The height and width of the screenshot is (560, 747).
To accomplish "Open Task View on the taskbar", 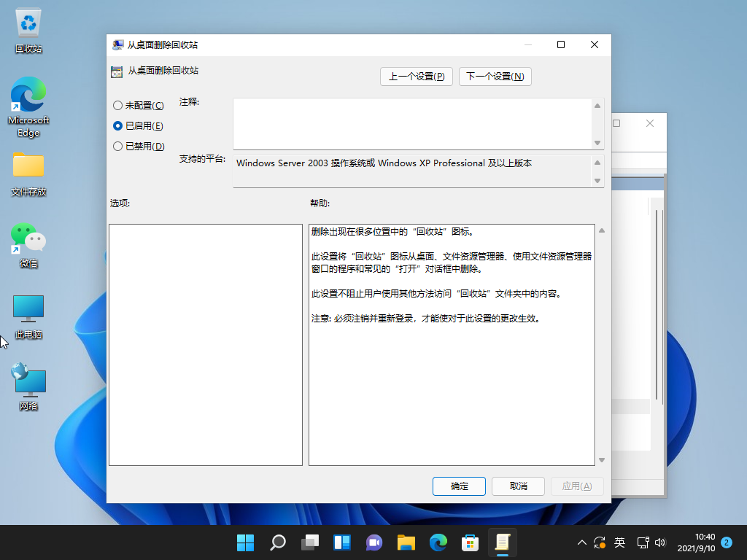I will [x=310, y=542].
